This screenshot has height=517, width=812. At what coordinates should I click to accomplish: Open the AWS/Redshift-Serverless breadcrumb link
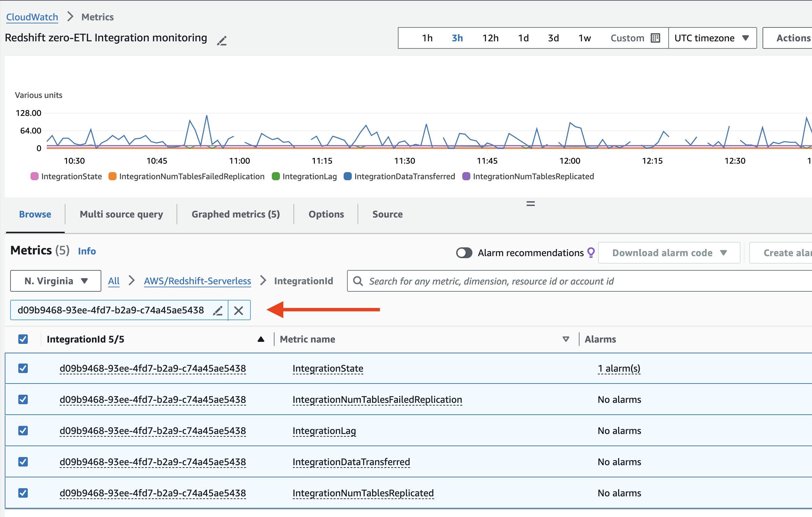pos(197,281)
